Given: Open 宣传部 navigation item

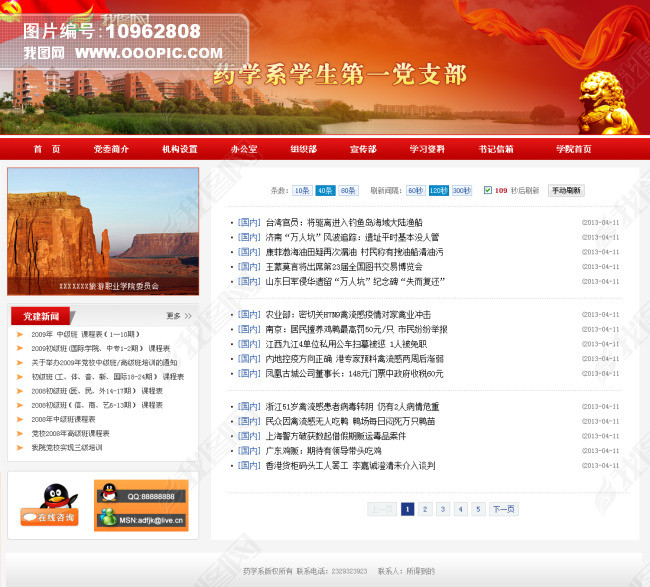Looking at the screenshot, I should point(363,149).
